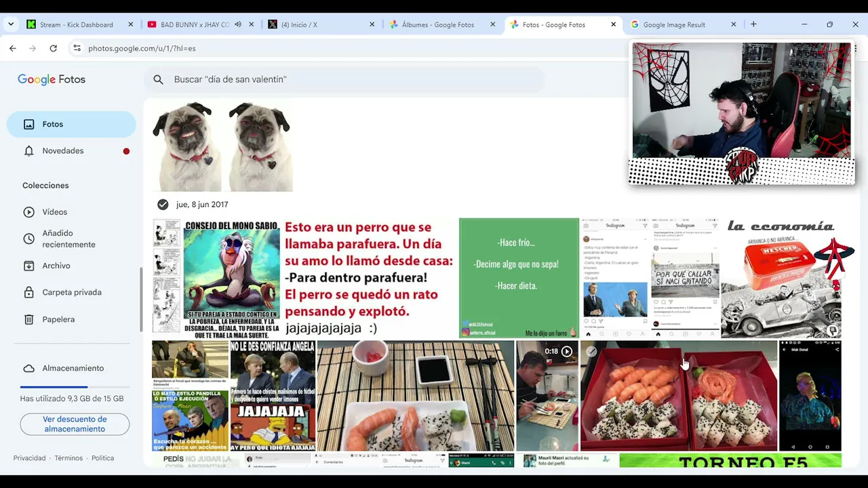Screen dimensions: 868x488
Task: Close the Álbumes - Google Fotos tab
Action: [492, 24]
